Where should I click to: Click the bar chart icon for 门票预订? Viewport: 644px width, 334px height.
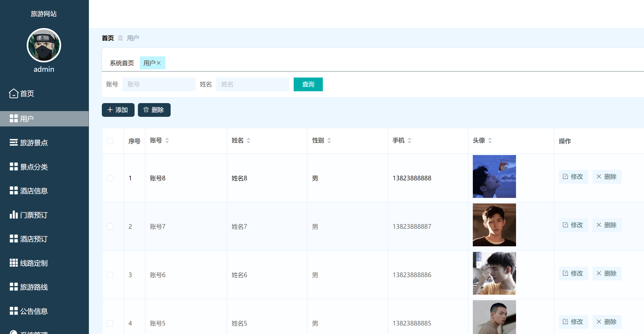pos(13,215)
